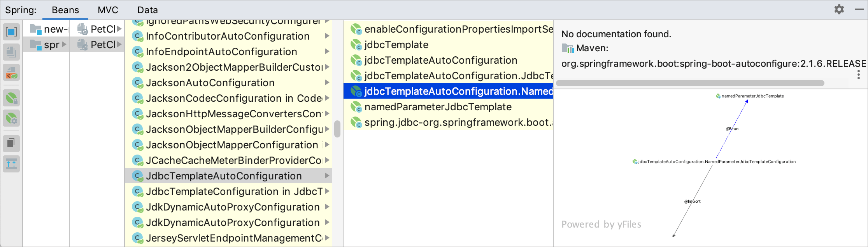
Task: Click first JdkDynamicAutoProxyConfiguration class icon
Action: click(x=137, y=207)
